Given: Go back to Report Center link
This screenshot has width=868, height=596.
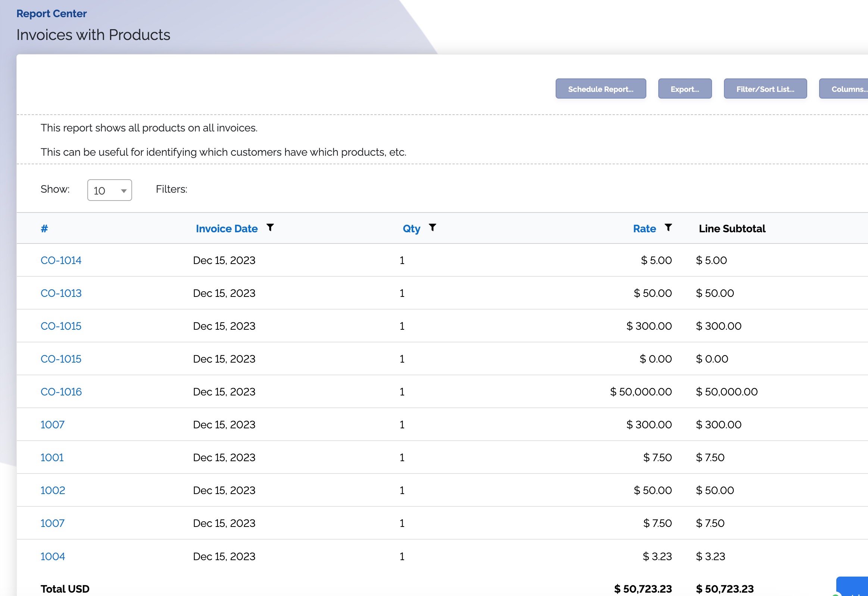Looking at the screenshot, I should tap(51, 14).
